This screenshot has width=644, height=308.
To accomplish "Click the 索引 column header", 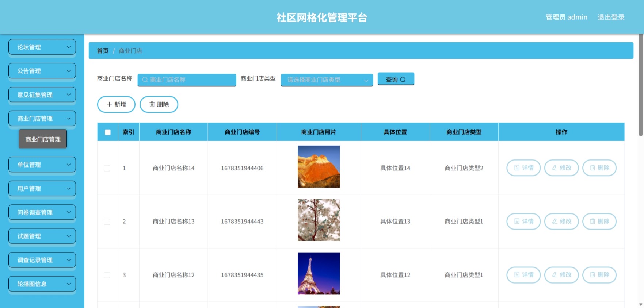I will 128,132.
